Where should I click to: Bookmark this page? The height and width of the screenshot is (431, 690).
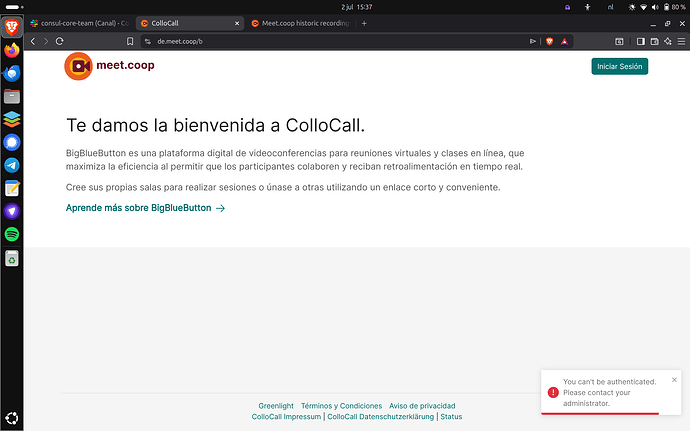pos(130,41)
